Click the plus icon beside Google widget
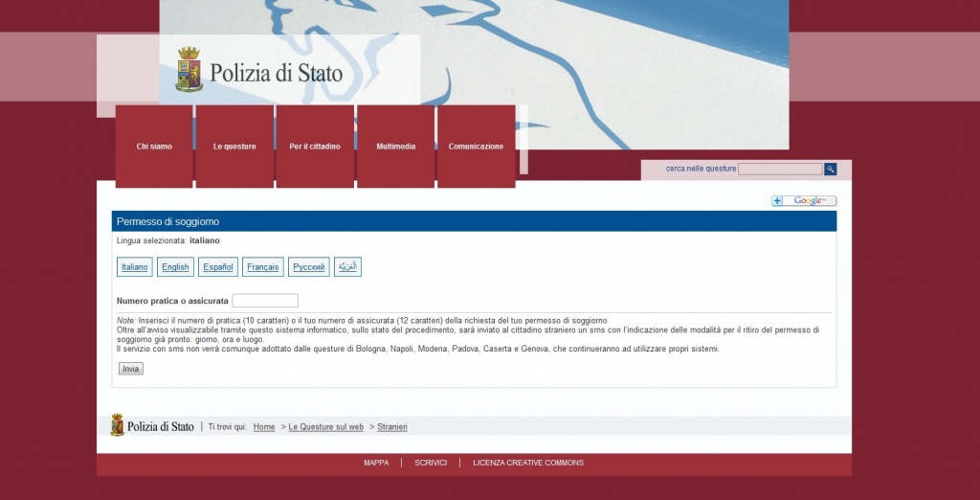 (777, 201)
